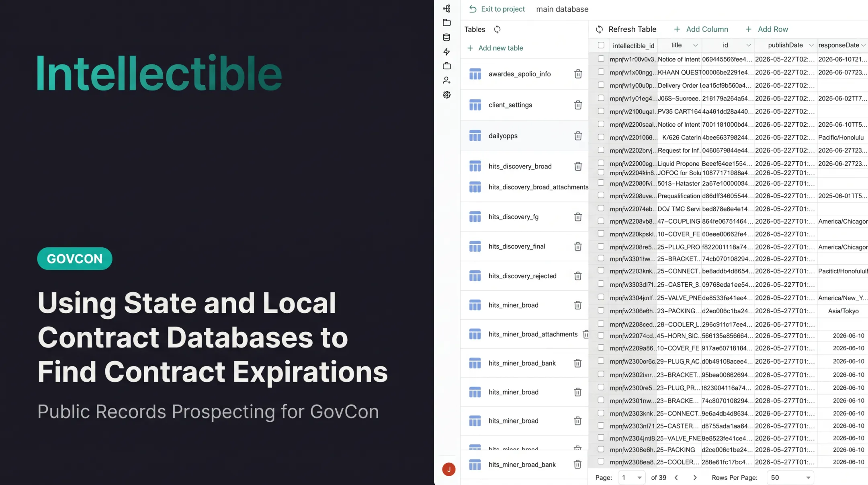Delete the dailyopps table

coord(578,136)
